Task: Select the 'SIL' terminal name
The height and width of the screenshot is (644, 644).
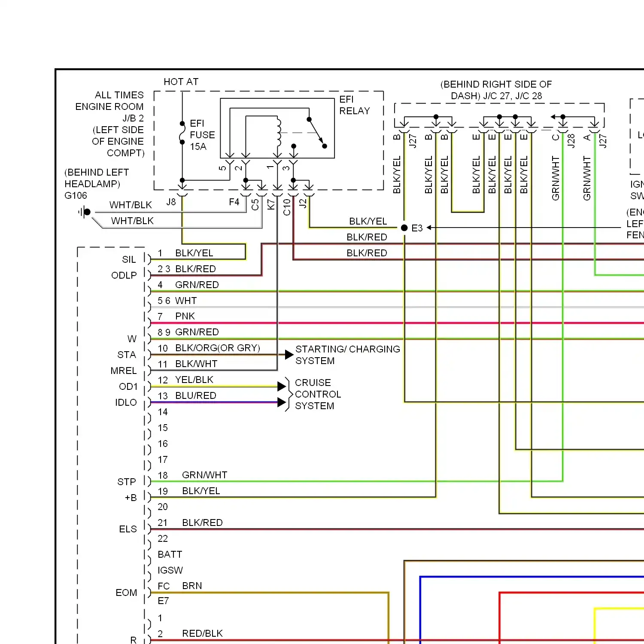Action: pyautogui.click(x=129, y=259)
